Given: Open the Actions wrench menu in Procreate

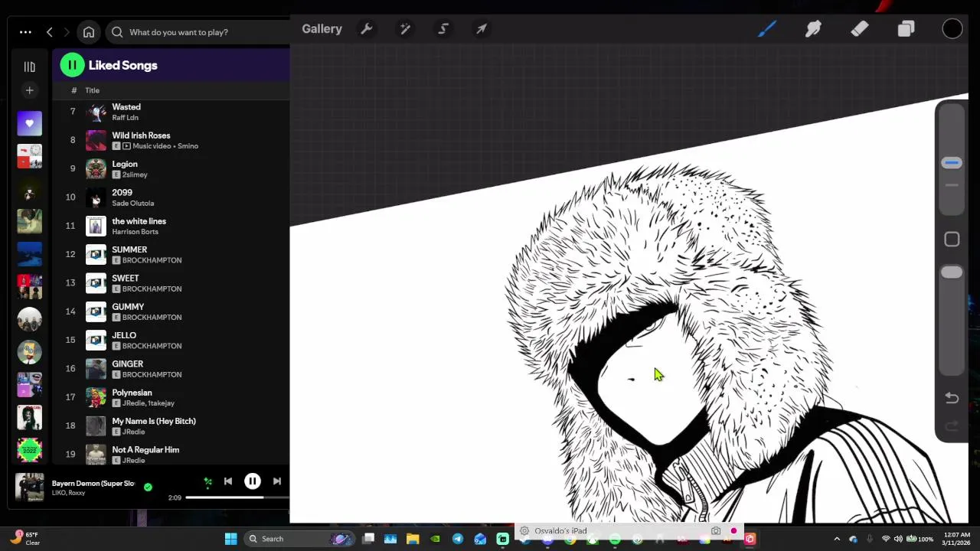Looking at the screenshot, I should click(x=367, y=29).
